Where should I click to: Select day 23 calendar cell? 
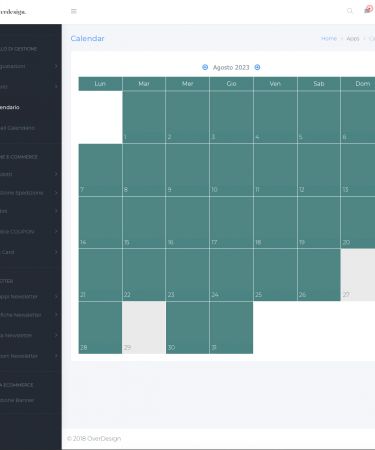[x=187, y=275]
